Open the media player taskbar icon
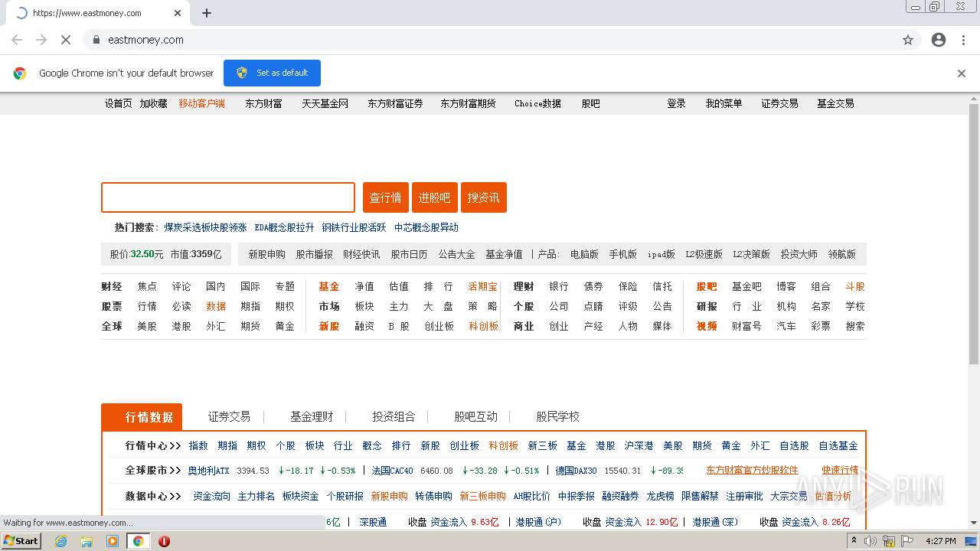This screenshot has width=980, height=551. point(113,541)
